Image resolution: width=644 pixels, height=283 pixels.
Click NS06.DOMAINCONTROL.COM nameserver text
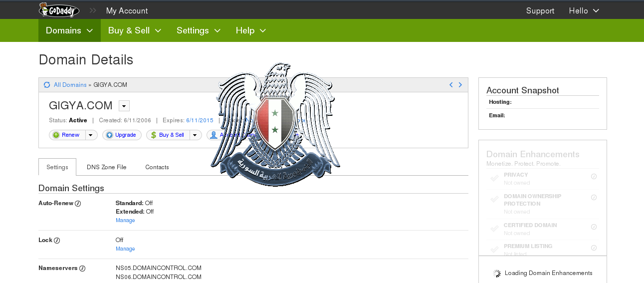(x=159, y=277)
